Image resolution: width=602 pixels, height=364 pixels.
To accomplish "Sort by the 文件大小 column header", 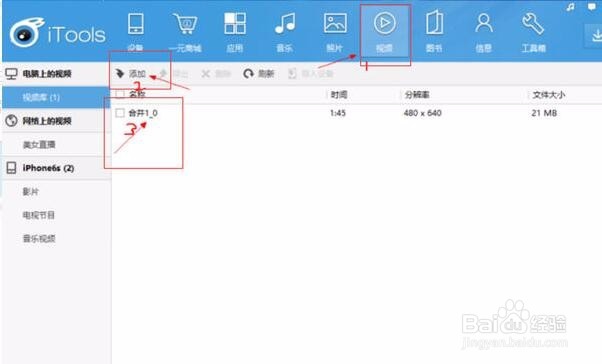I will pyautogui.click(x=549, y=94).
